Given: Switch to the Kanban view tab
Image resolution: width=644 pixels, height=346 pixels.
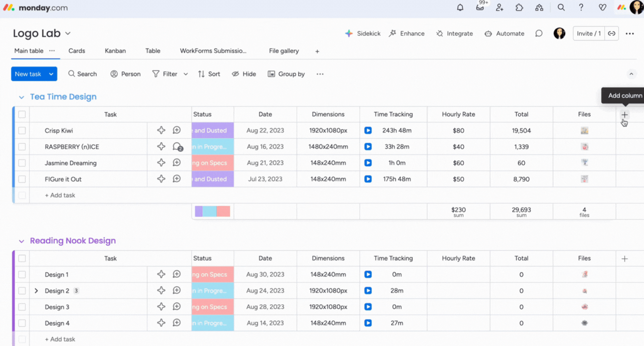Looking at the screenshot, I should point(115,51).
